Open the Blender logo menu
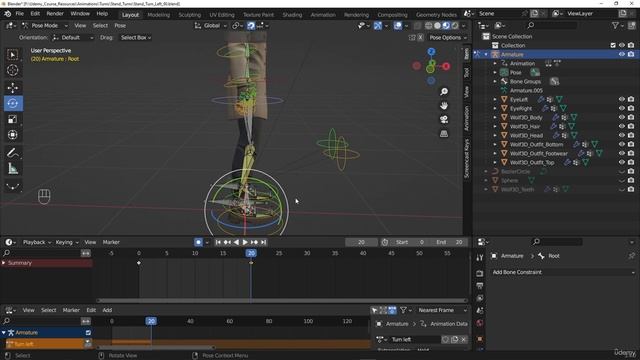This screenshot has height=360, width=640. (x=7, y=13)
